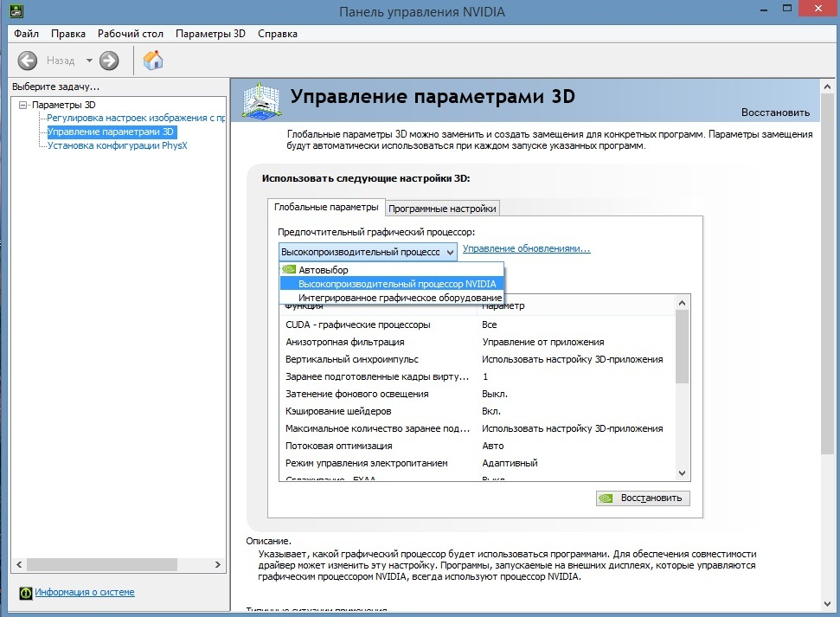This screenshot has width=840, height=617.
Task: Click the Forward arrow icon in toolbar
Action: (109, 61)
